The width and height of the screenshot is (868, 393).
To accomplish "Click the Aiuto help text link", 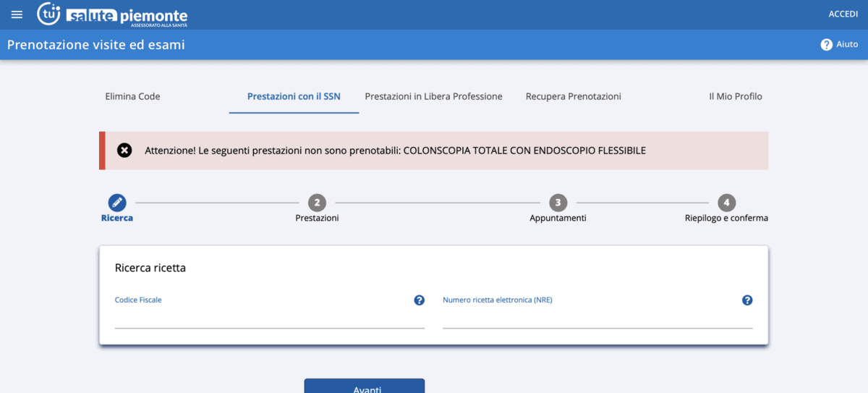I will click(847, 45).
